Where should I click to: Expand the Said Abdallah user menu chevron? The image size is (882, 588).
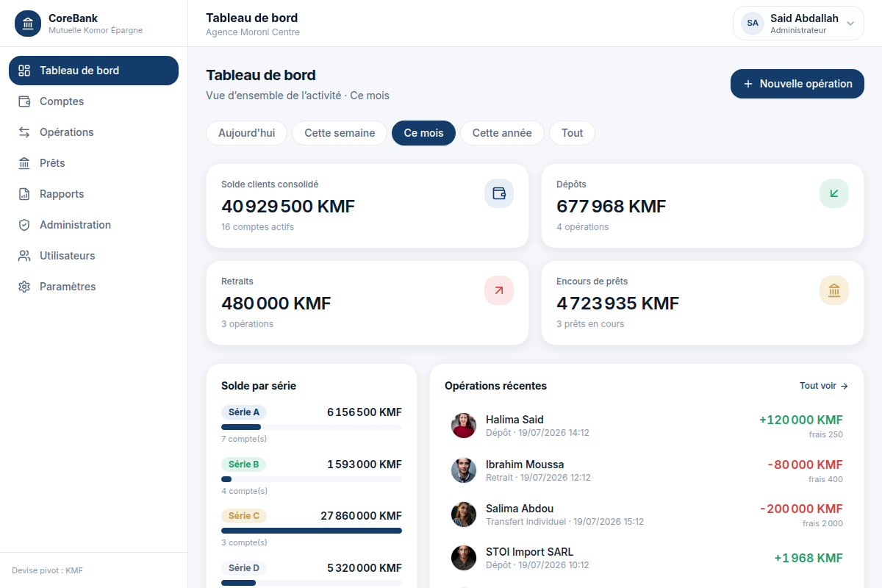[850, 24]
